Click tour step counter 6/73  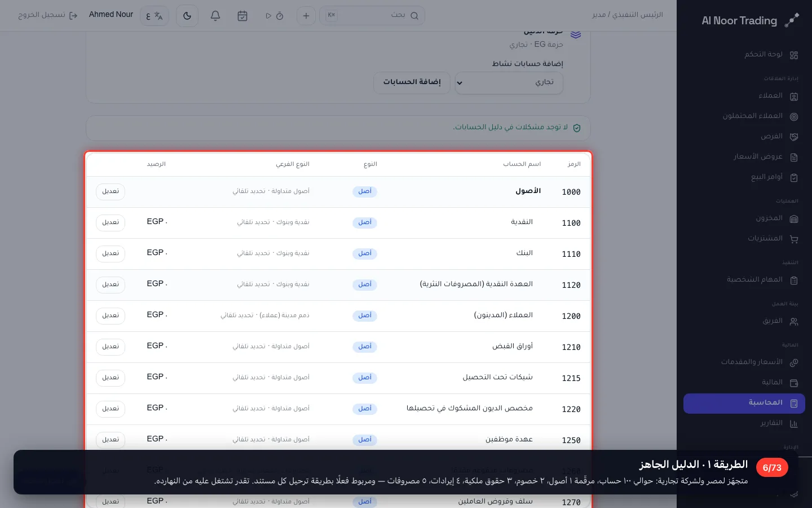(772, 467)
